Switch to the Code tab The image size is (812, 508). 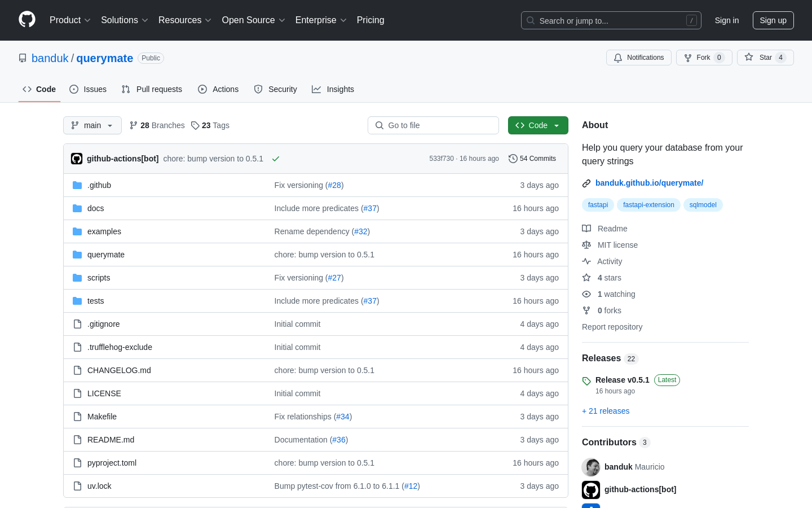click(x=39, y=89)
